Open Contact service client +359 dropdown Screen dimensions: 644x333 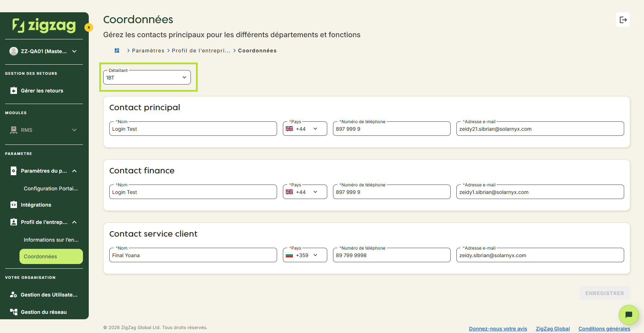(x=305, y=255)
